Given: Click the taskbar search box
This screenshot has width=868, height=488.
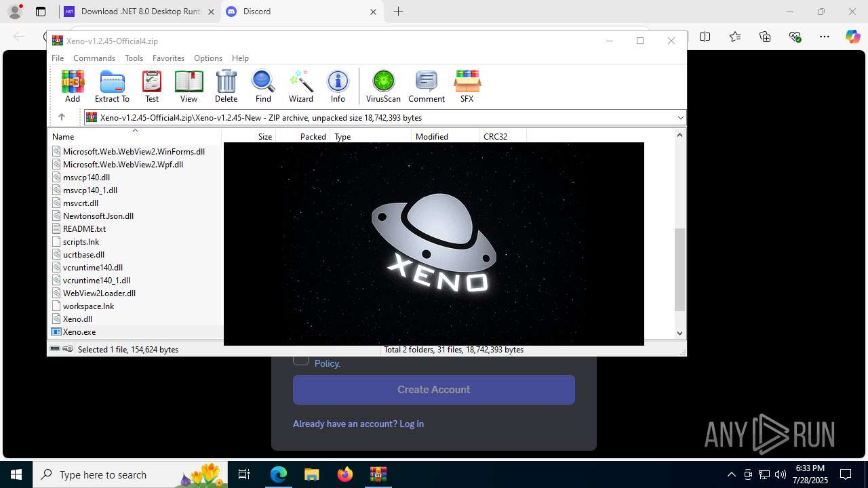Looking at the screenshot, I should pos(130,474).
